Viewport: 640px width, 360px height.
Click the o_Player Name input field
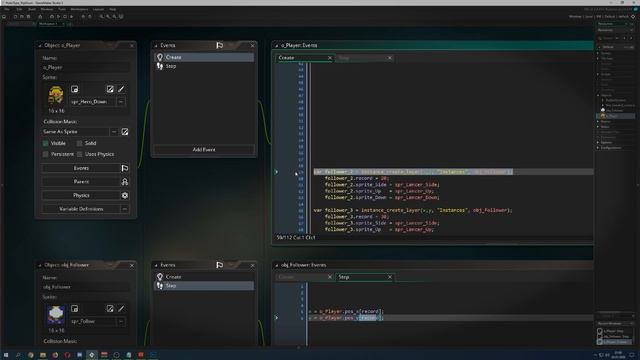pyautogui.click(x=85, y=67)
